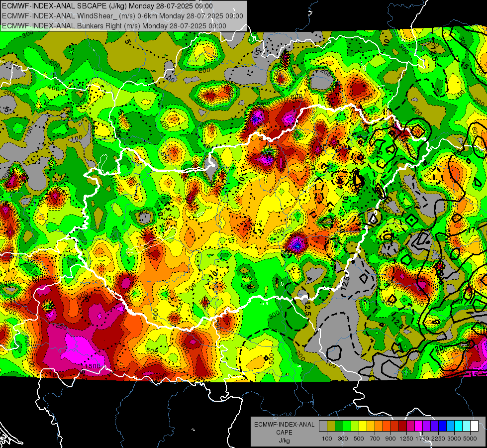Click the ECMWF-INDEX-ANAL legend title
The image size is (487, 448).
(284, 425)
